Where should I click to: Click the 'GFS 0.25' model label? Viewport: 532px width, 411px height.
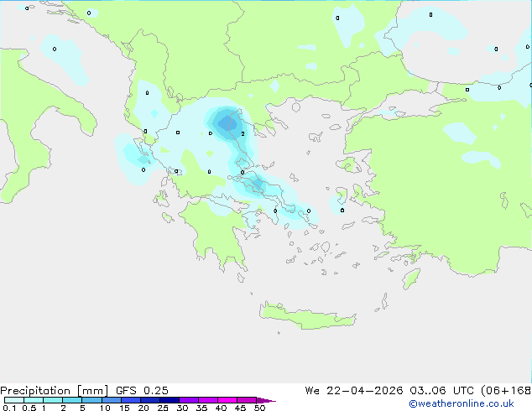[142, 391]
